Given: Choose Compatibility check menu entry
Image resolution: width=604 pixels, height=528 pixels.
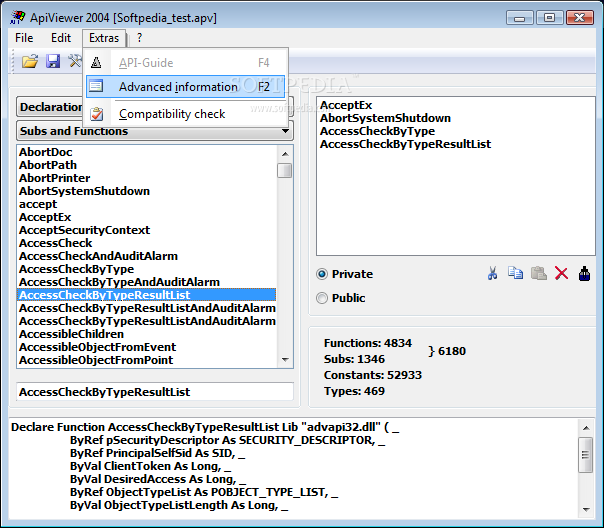Looking at the screenshot, I should point(186,114).
